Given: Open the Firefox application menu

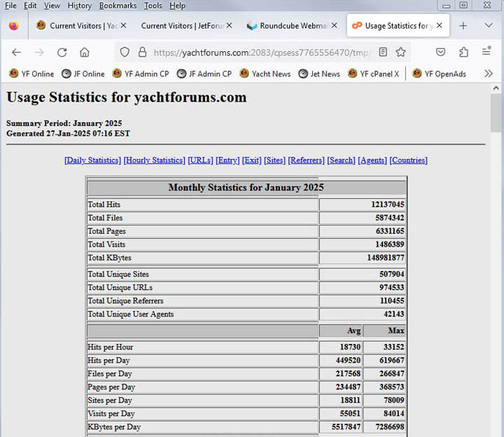Looking at the screenshot, I should pyautogui.click(x=486, y=51).
